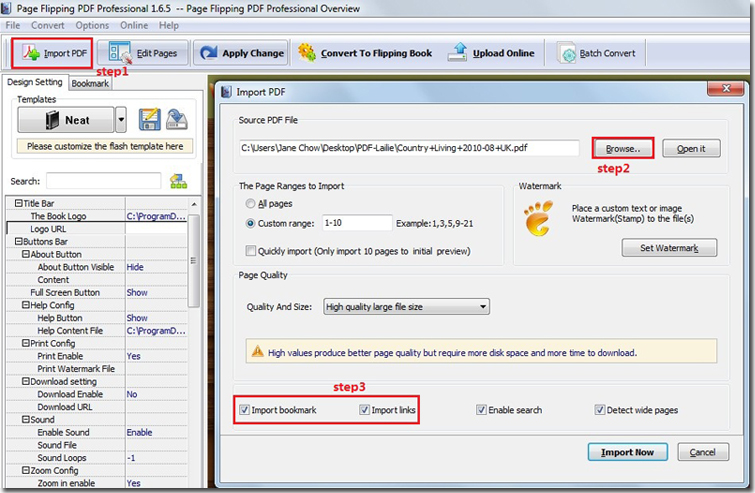Switch to the Design Setting tab
This screenshot has height=493, width=755.
(x=35, y=82)
